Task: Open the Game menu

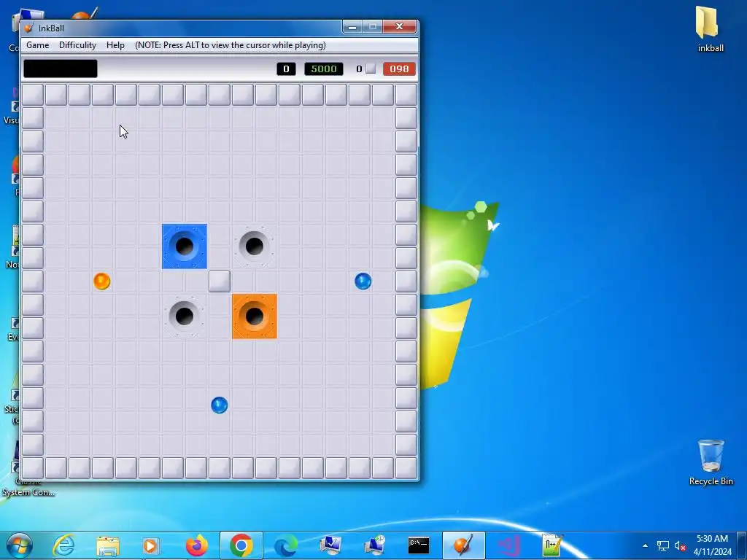Action: point(38,45)
